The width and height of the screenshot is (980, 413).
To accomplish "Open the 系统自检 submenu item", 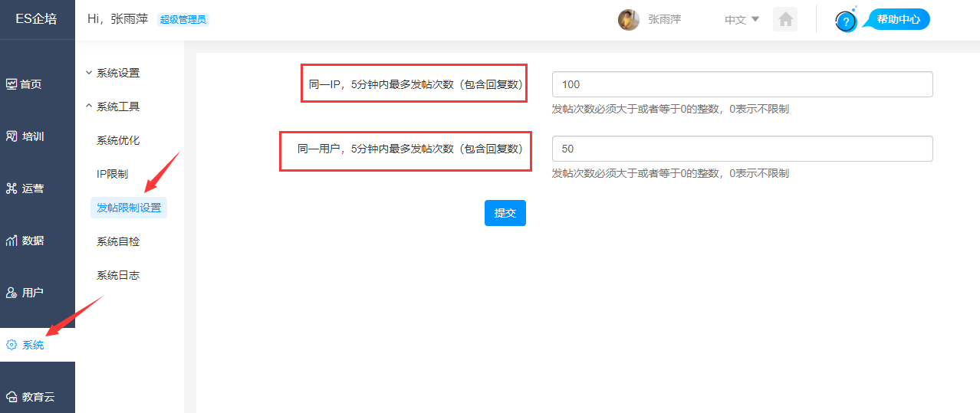I will pos(118,241).
